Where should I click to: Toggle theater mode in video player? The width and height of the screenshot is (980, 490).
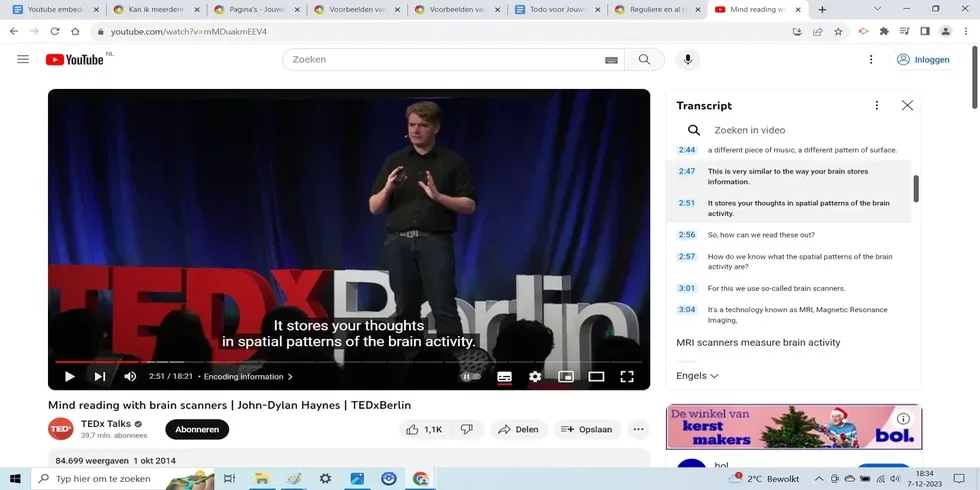pos(596,377)
